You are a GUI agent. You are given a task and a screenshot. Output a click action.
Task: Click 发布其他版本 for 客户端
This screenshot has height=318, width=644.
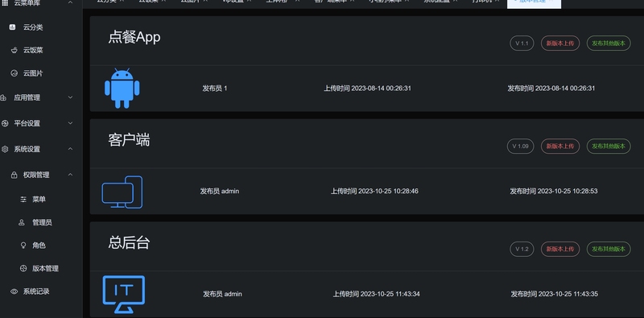609,147
